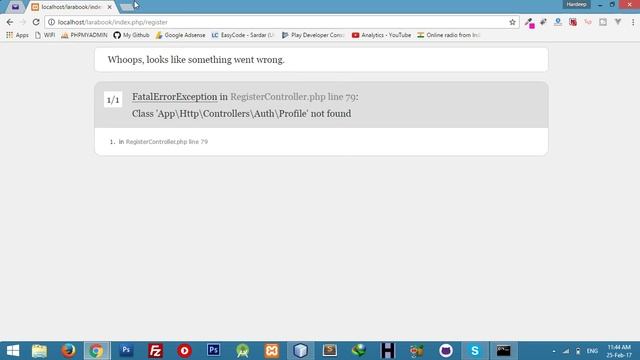Image resolution: width=640 pixels, height=360 pixels.
Task: Select the localhost/larabook browser tab
Action: click(x=71, y=7)
